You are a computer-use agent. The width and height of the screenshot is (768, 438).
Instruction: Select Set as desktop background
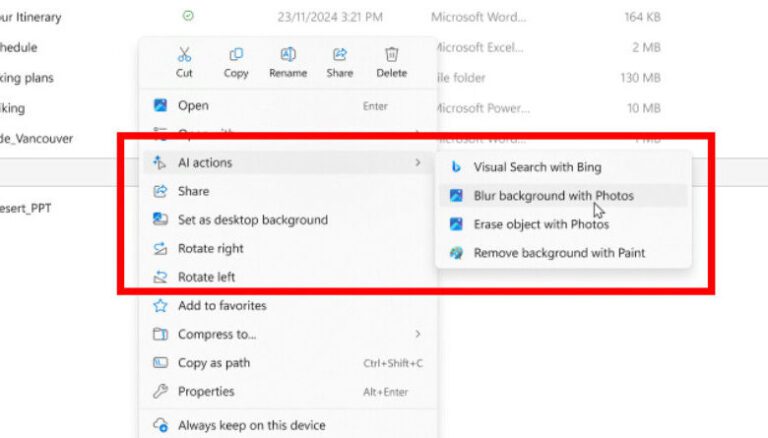click(x=288, y=219)
